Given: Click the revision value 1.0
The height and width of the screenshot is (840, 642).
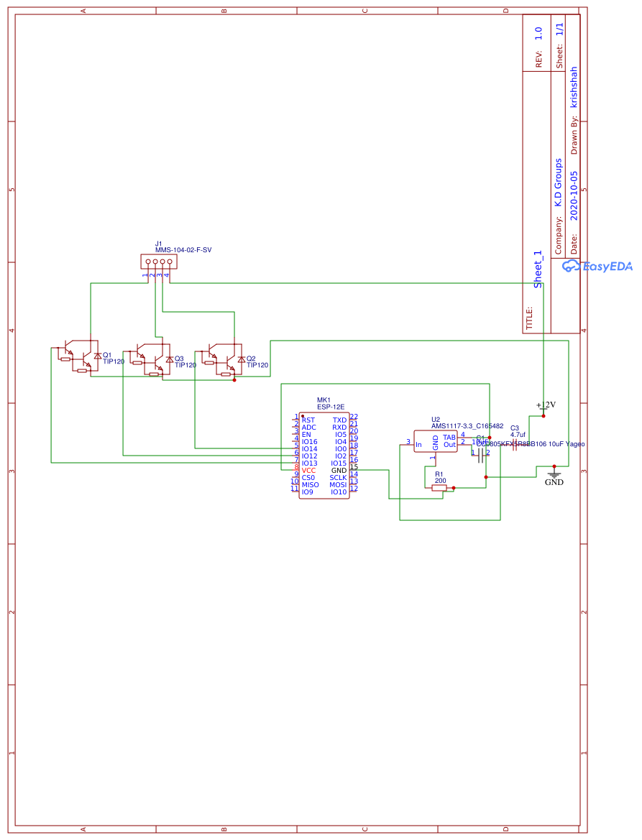Looking at the screenshot, I should click(538, 34).
